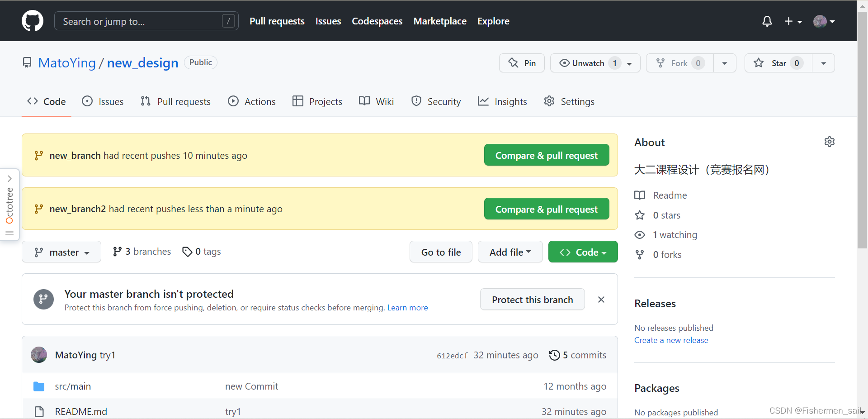Click Create a new release
Viewport: 868px width, 419px height.
point(671,340)
